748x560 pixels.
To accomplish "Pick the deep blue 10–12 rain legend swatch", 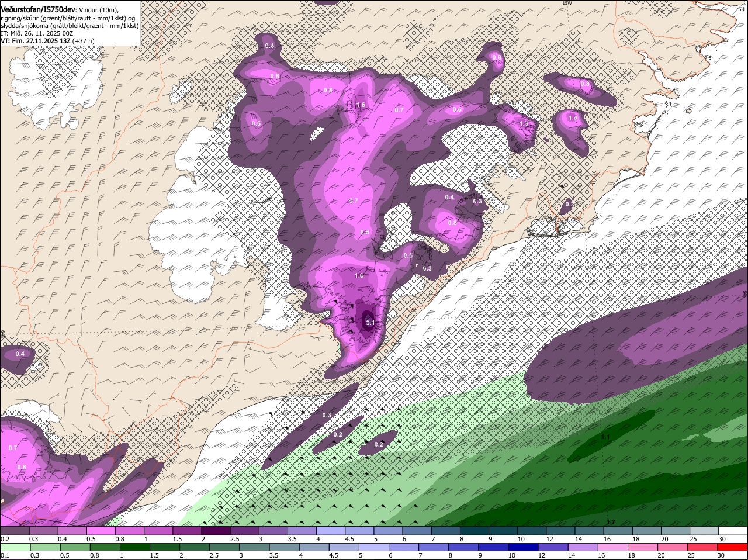I will click(x=523, y=547).
